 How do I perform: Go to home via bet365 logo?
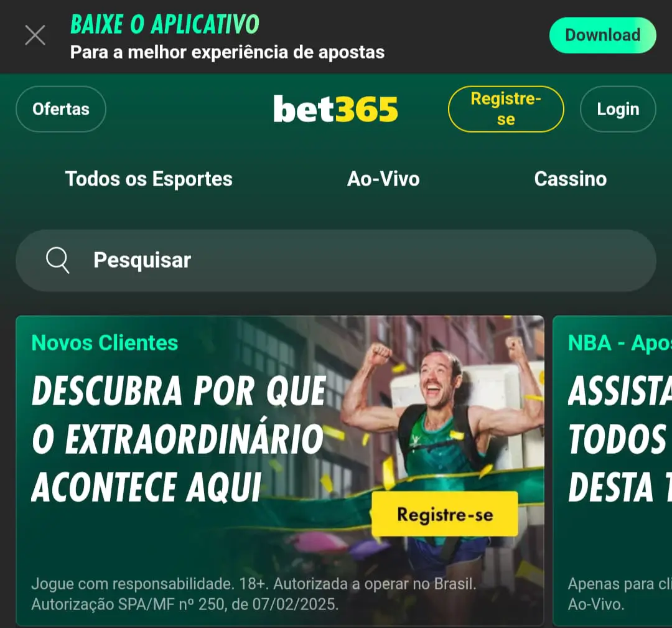click(335, 109)
